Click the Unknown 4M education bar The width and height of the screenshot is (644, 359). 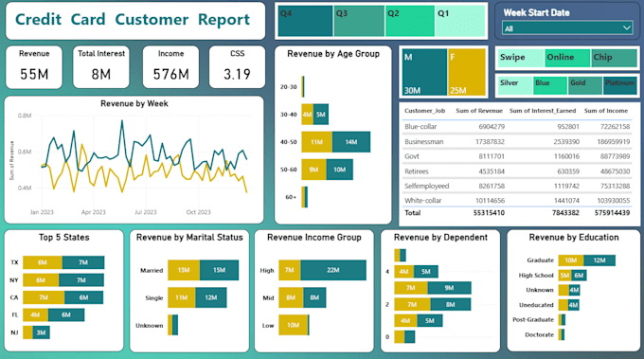pos(574,290)
